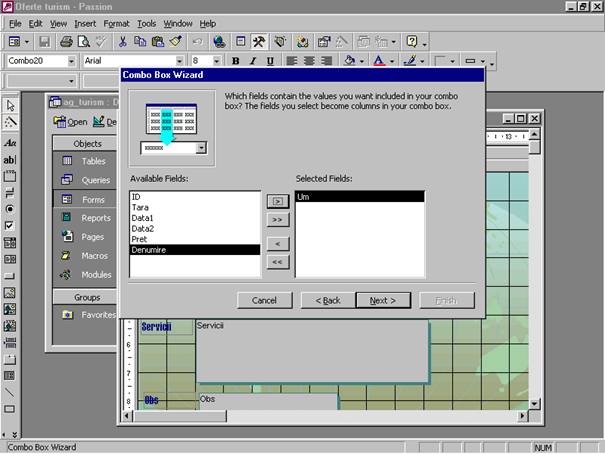Open the Insert menu

85,23
